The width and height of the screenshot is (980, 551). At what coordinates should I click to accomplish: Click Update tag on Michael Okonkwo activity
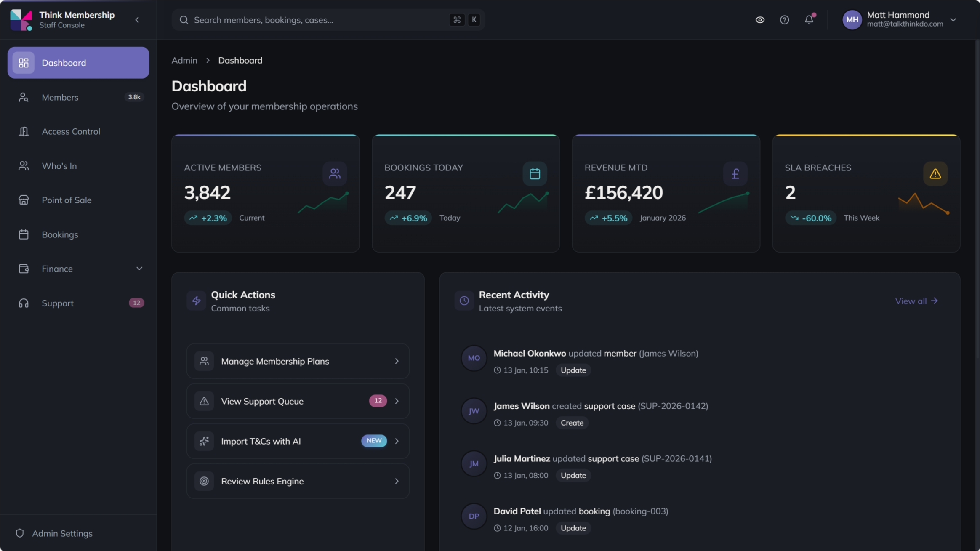point(573,370)
